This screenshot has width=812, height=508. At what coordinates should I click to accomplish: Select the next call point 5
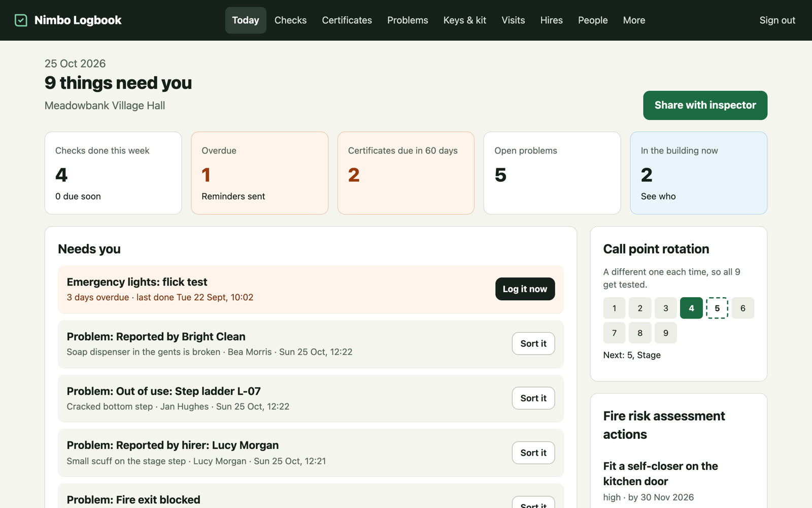(717, 308)
